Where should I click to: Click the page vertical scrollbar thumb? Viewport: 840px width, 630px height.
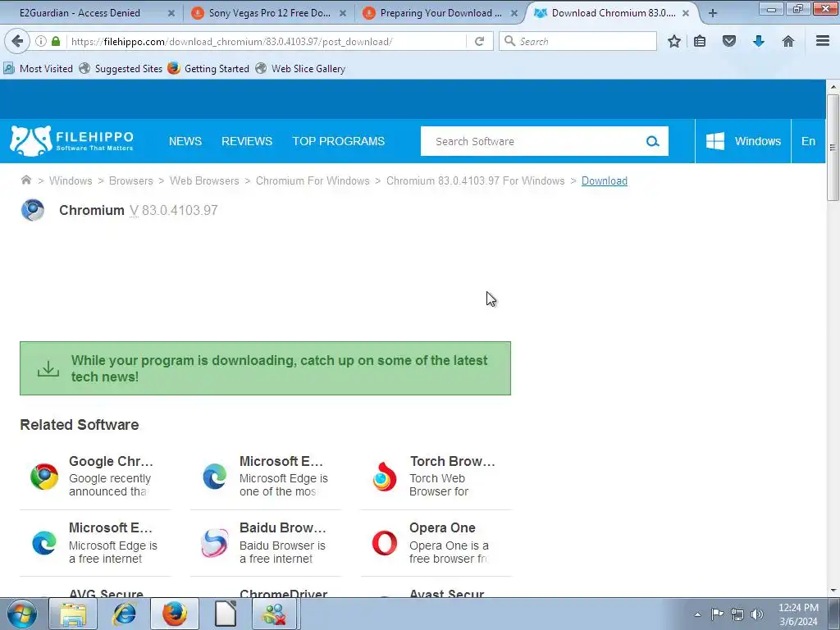833,148
